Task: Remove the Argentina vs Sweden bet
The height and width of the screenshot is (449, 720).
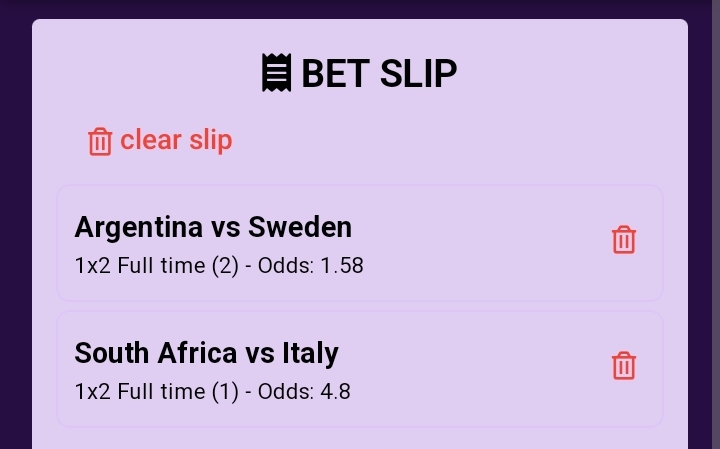Action: (x=624, y=240)
